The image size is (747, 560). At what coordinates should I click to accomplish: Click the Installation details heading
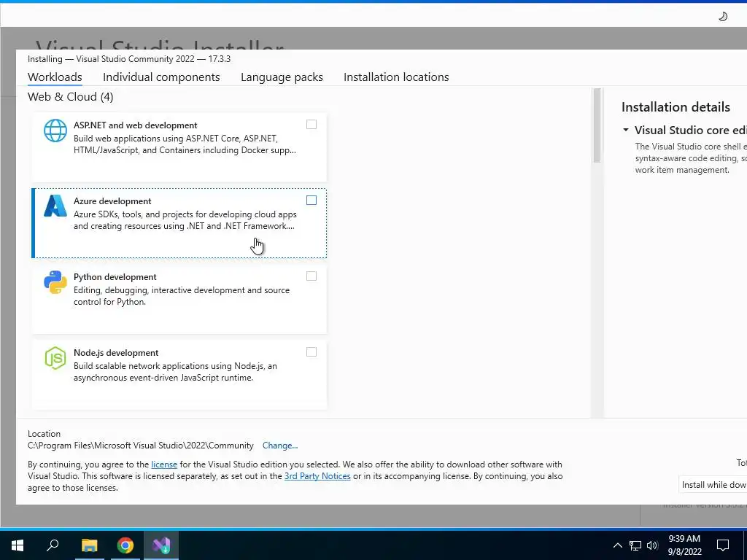click(676, 107)
